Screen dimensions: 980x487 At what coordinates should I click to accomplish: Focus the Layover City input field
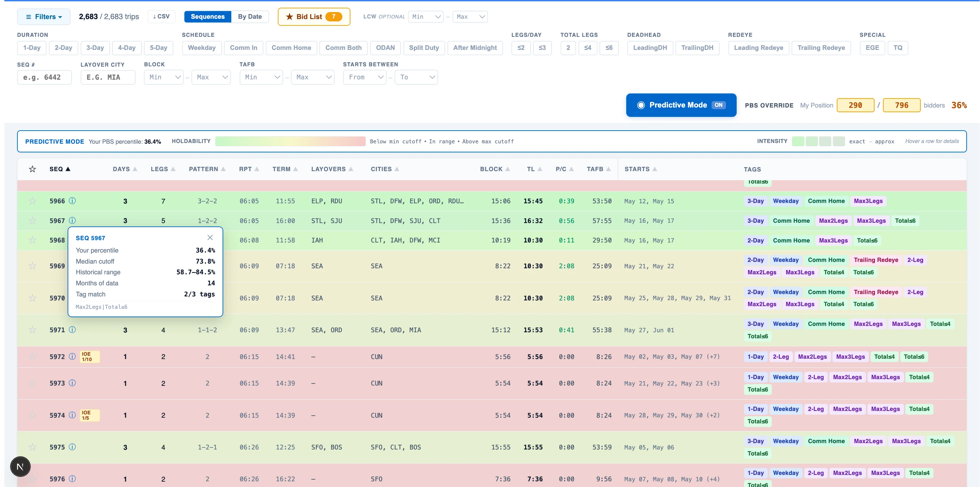(x=108, y=77)
